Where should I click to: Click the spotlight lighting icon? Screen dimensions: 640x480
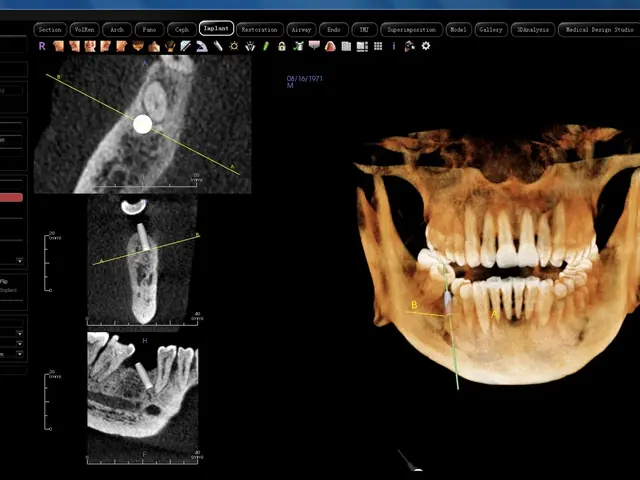[x=250, y=46]
